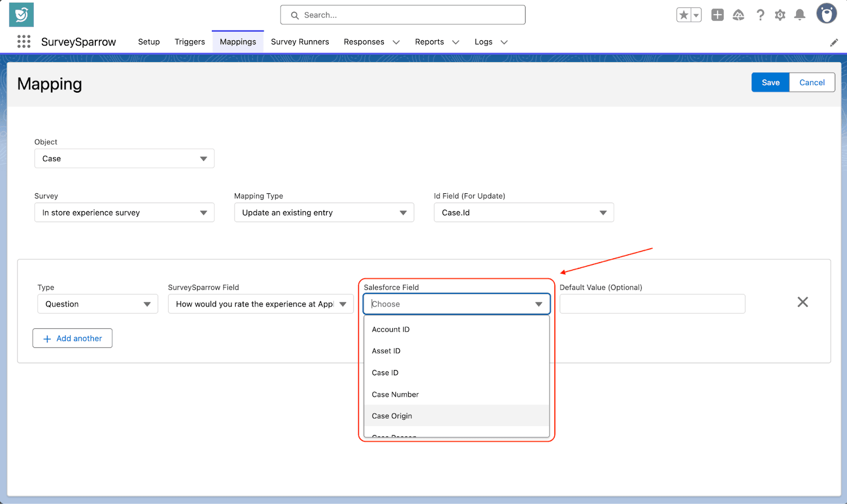The image size is (847, 504).
Task: Switch to the Triggers tab
Action: point(190,42)
